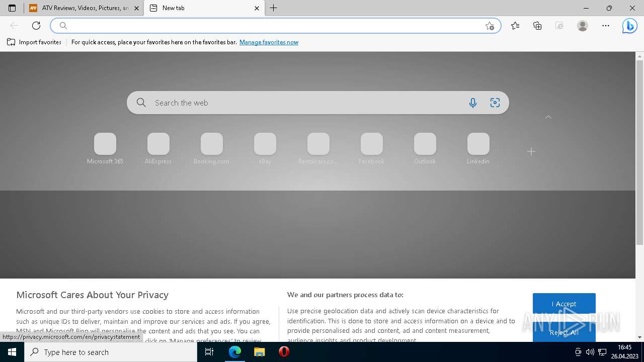Open the Windows Start menu

click(12, 352)
